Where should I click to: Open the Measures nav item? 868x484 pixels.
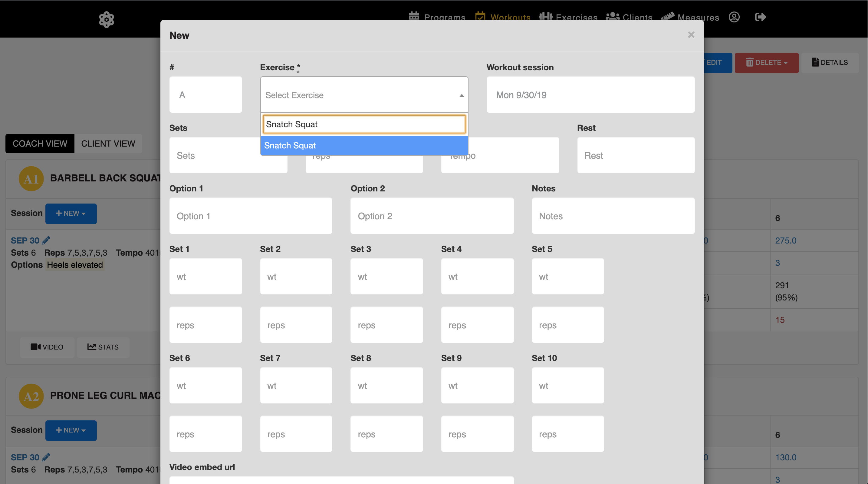(x=689, y=17)
